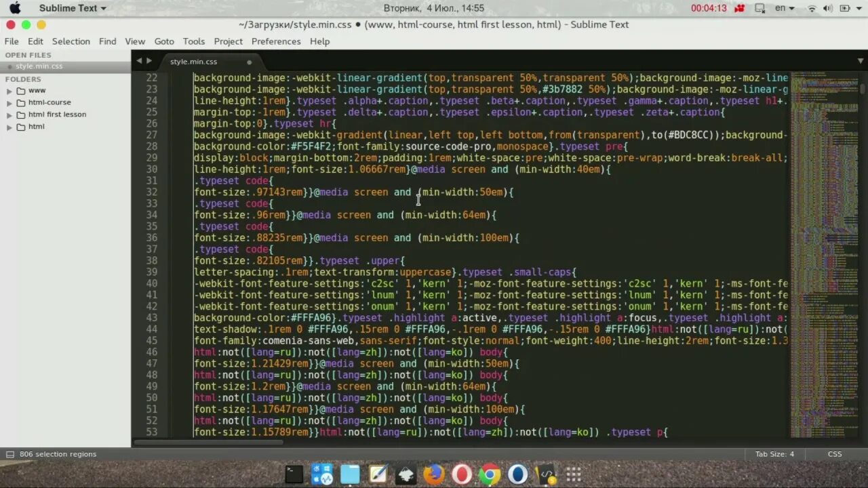Launch Google Chrome from the dock
Viewport: 868px width, 488px height.
[x=489, y=474]
